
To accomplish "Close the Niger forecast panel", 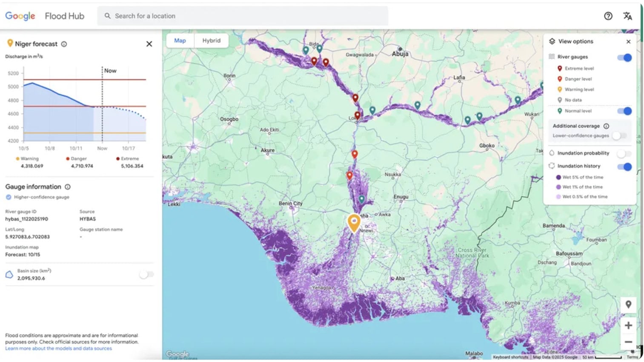I will 149,44.
